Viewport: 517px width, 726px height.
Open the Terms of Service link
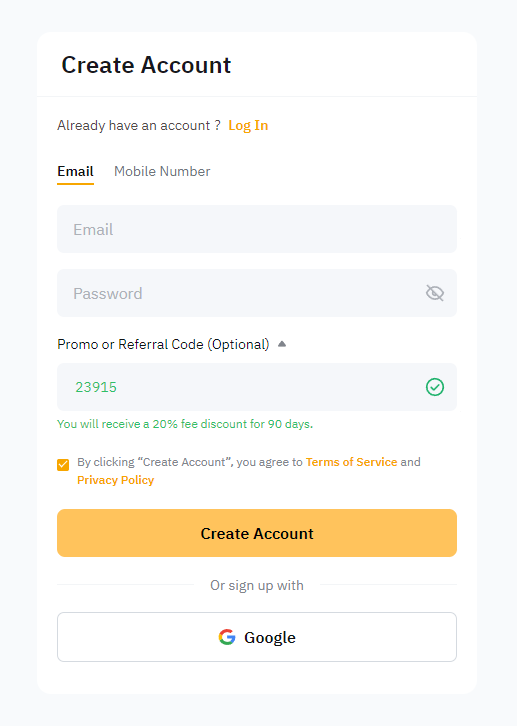point(351,462)
